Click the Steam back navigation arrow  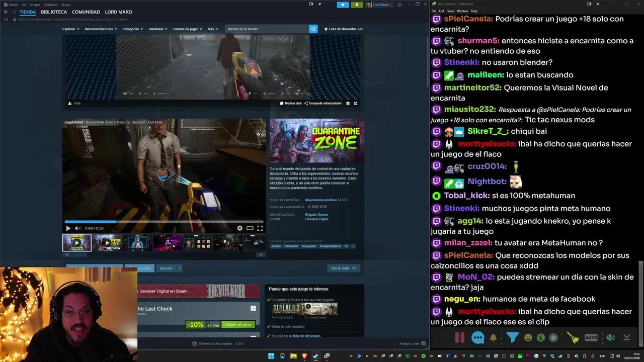tap(6, 12)
